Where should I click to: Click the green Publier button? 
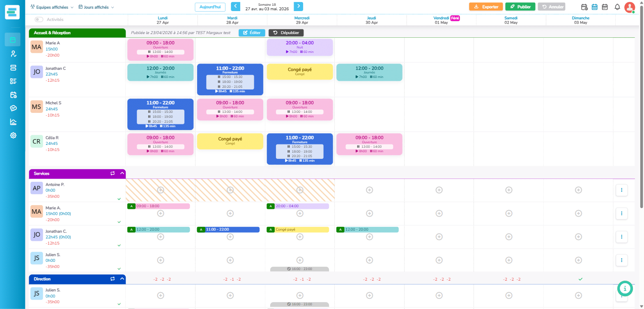520,7
